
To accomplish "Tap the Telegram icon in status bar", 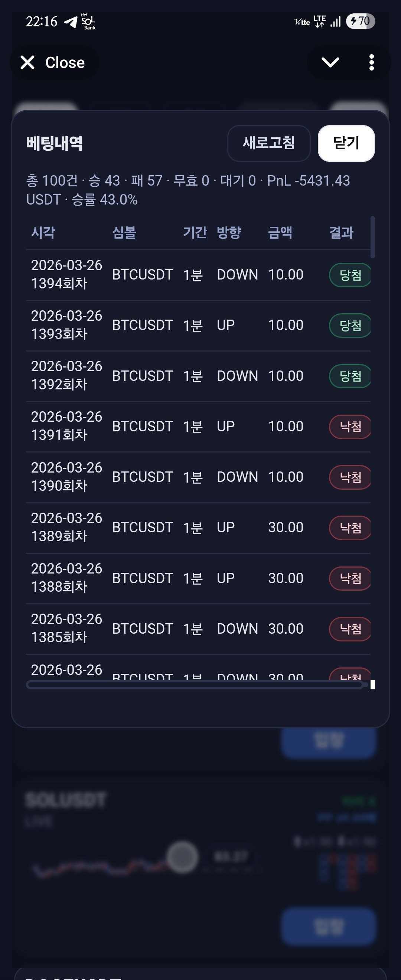I will (71, 22).
